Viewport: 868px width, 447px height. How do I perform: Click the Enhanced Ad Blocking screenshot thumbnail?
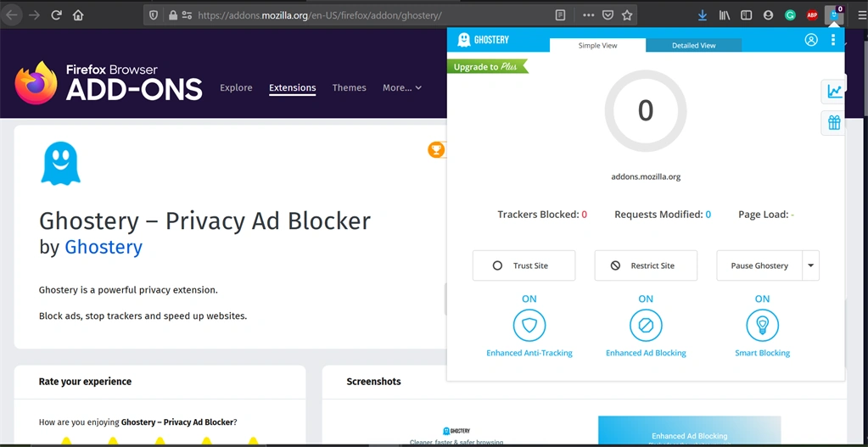689,432
